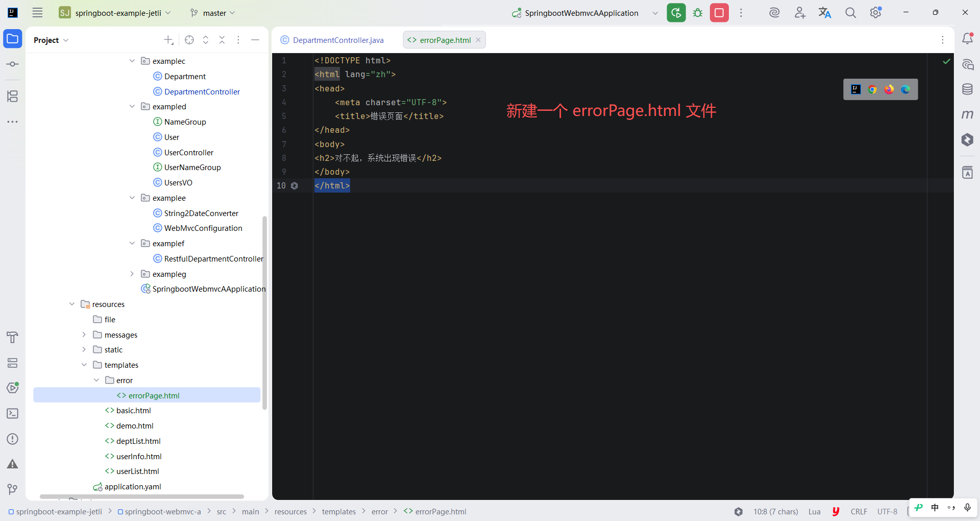Rerun SpringbootWebmvcAApplication
The height and width of the screenshot is (521, 980).
676,13
